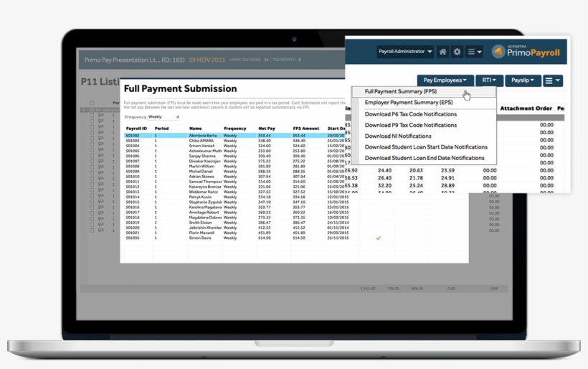Select employee Simon Davis
The height and width of the screenshot is (369, 588).
[x=200, y=238]
